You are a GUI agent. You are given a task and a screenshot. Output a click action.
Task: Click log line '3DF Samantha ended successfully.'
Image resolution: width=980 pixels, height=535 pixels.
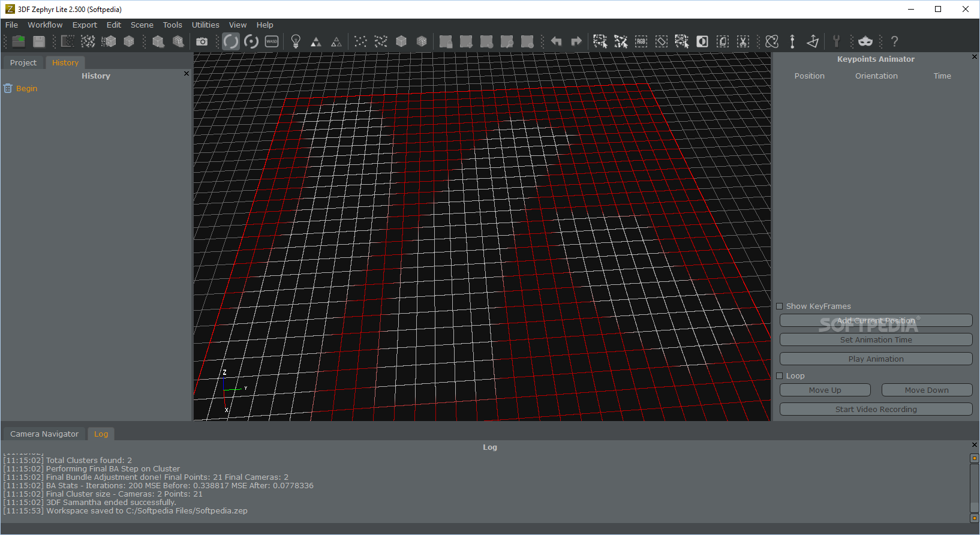point(89,503)
